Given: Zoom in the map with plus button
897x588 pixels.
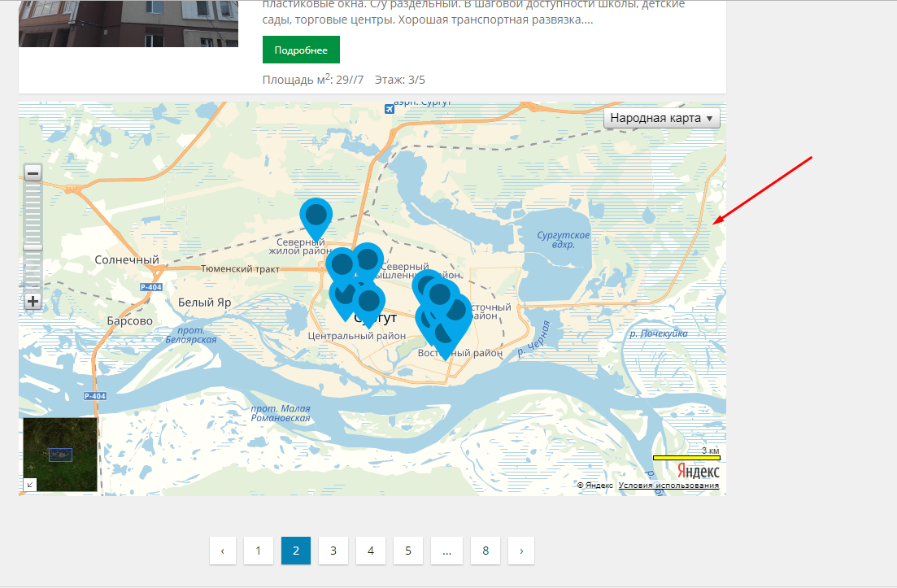Looking at the screenshot, I should (x=33, y=302).
